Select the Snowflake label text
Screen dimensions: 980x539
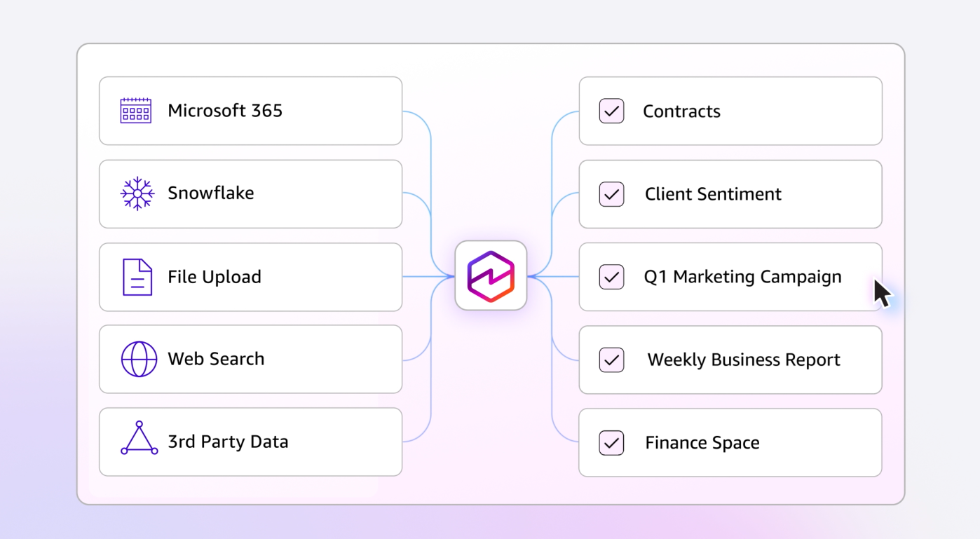click(x=211, y=193)
